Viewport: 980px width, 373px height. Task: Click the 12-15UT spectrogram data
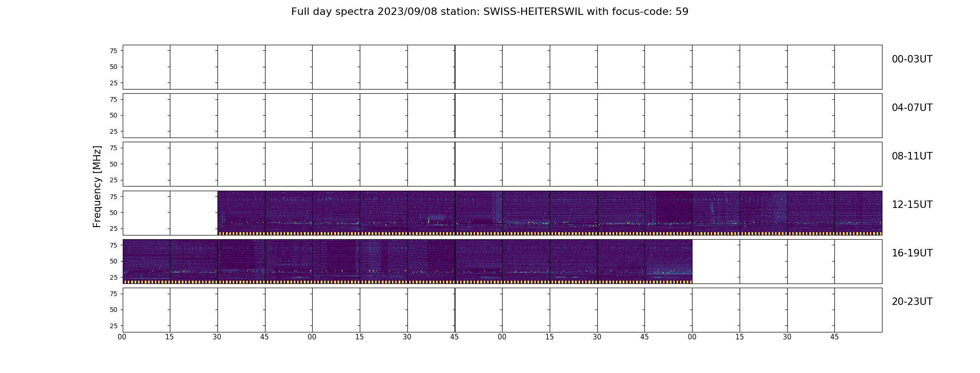click(550, 213)
